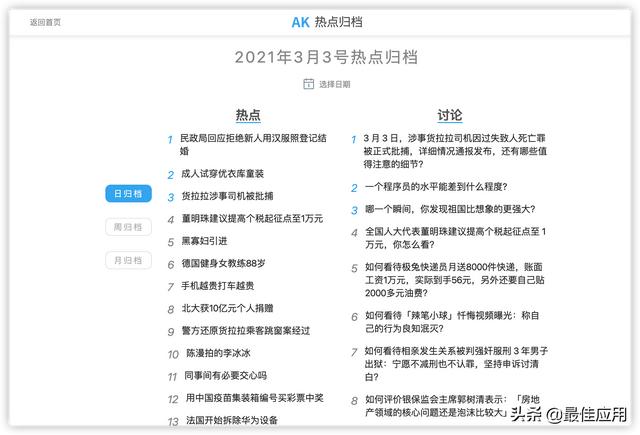Image resolution: width=640 pixels, height=435 pixels.
Task: Open the 选择日期 date picker
Action: click(334, 84)
